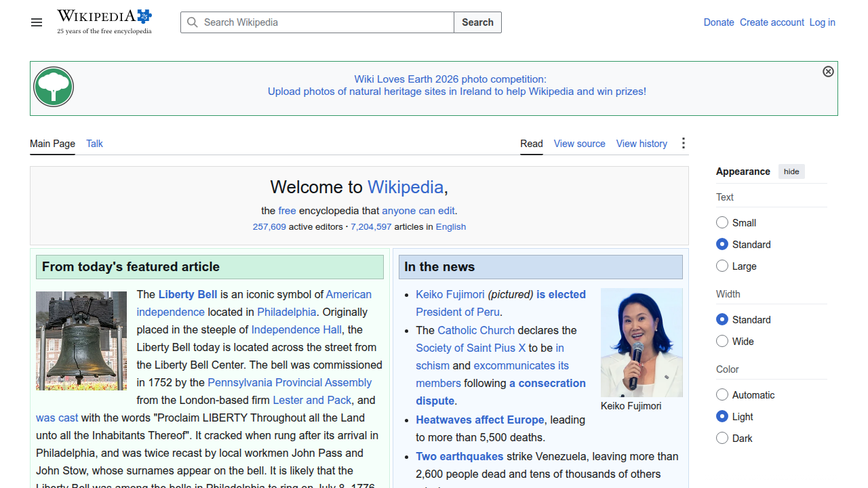Open the Wikipedia link in welcome heading
868x488 pixels.
[406, 187]
